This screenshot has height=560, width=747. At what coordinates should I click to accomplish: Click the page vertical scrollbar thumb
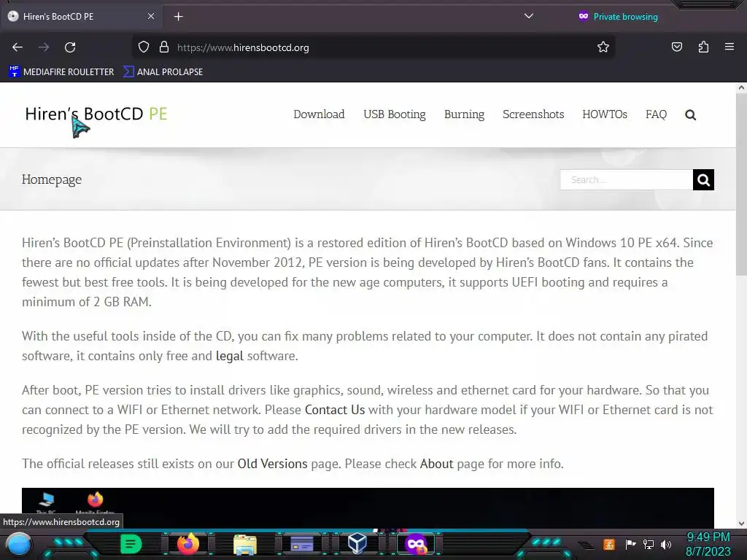(741, 184)
